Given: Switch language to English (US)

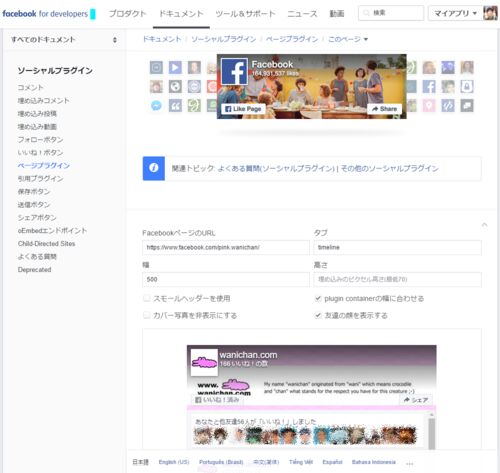Looking at the screenshot, I should pos(174,462).
